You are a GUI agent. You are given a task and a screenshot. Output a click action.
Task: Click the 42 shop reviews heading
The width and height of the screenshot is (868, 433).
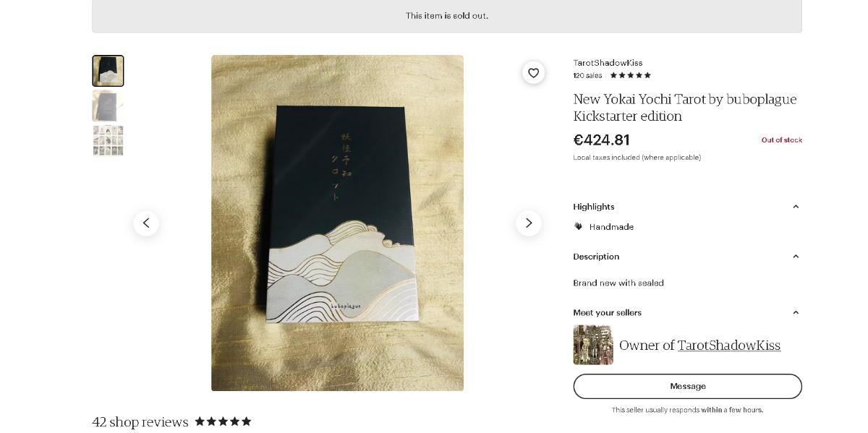pos(140,422)
